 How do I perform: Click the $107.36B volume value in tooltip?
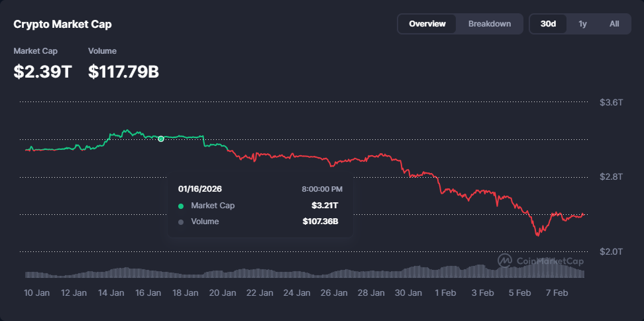321,222
